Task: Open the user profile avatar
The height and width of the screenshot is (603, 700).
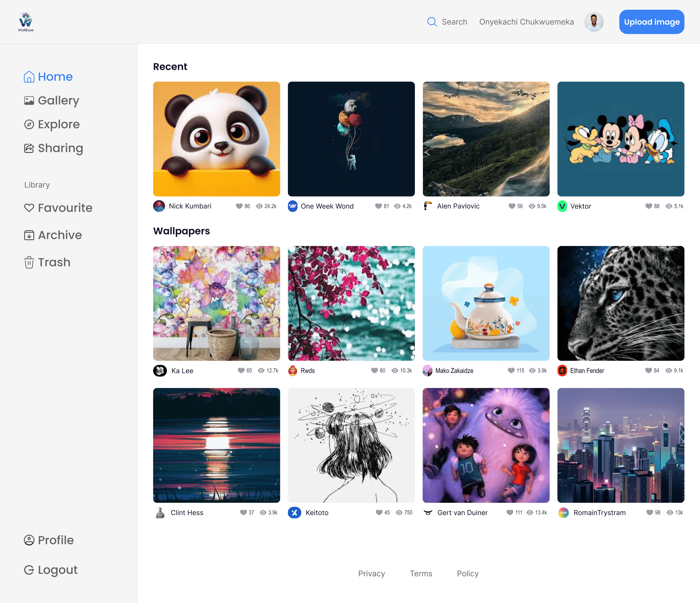Action: [594, 22]
